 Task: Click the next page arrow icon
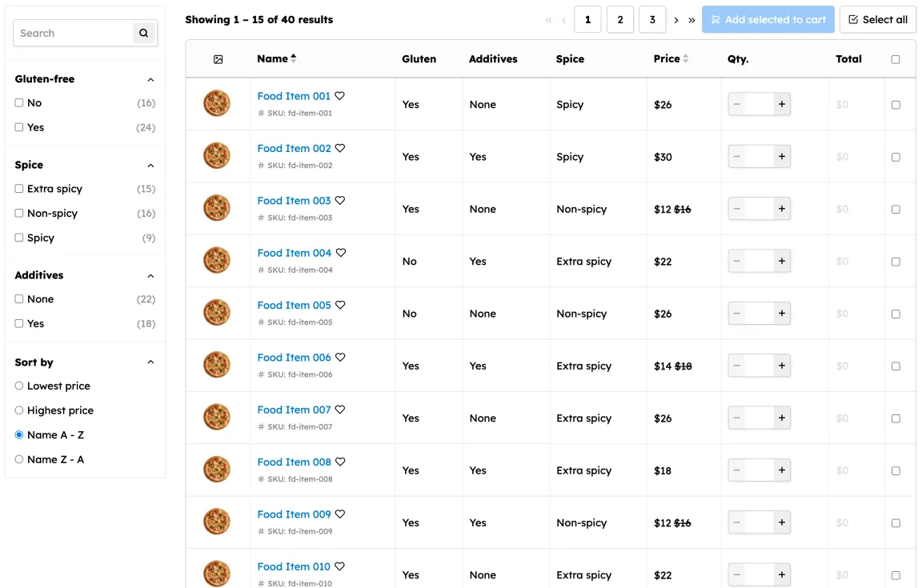click(676, 20)
